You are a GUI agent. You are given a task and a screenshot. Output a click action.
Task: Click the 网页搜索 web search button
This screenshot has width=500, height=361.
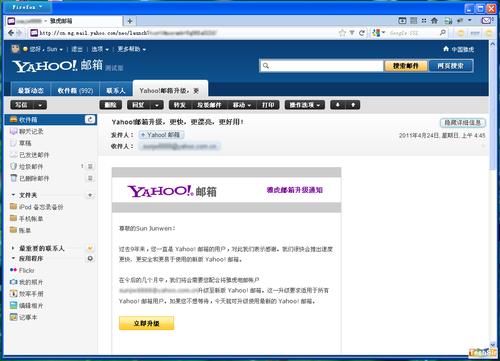click(x=451, y=66)
